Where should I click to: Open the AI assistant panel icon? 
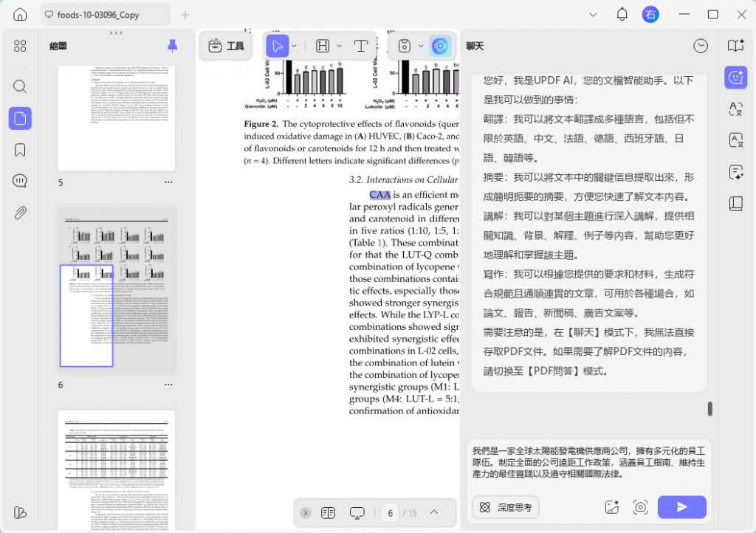(736, 77)
